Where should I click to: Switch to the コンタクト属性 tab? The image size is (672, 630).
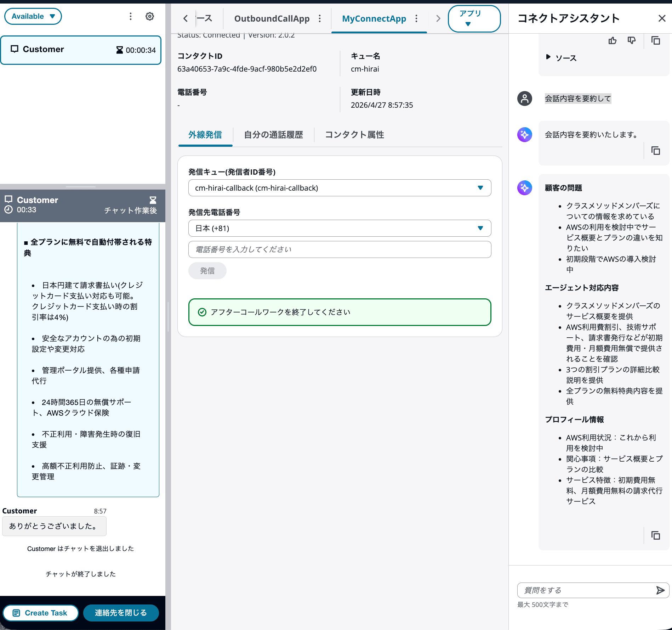[x=354, y=135]
